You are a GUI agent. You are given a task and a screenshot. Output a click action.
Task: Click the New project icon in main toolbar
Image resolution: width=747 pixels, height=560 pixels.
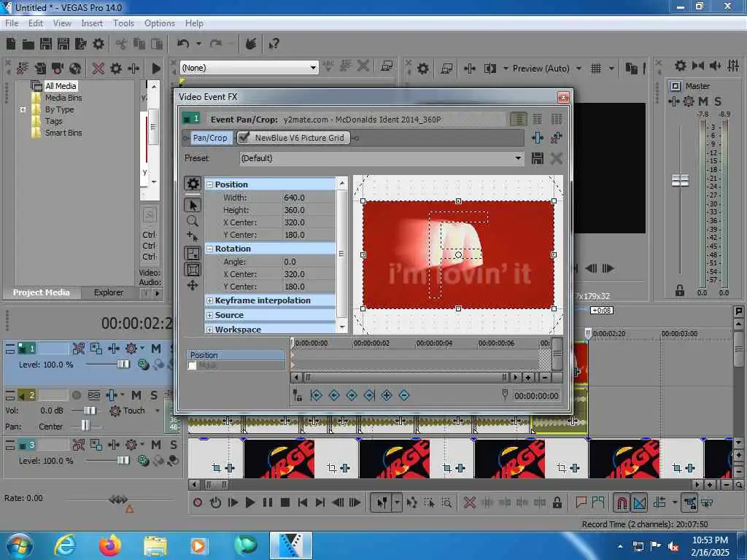(11, 44)
